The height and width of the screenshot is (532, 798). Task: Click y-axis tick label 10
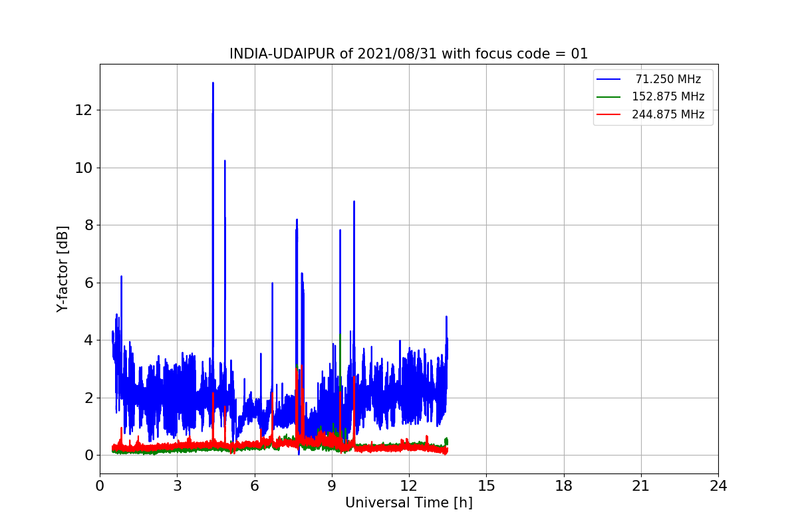(84, 168)
